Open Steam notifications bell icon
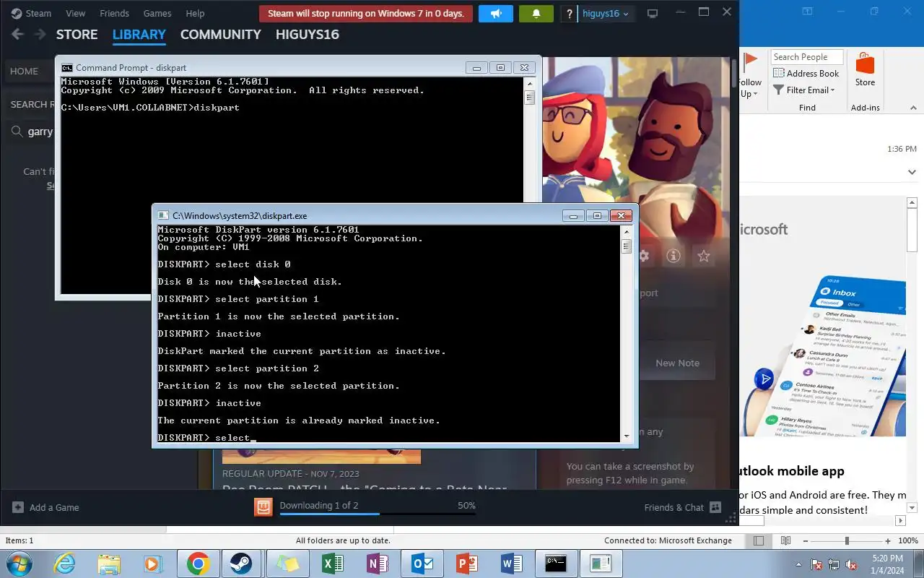The height and width of the screenshot is (578, 924). (x=536, y=13)
